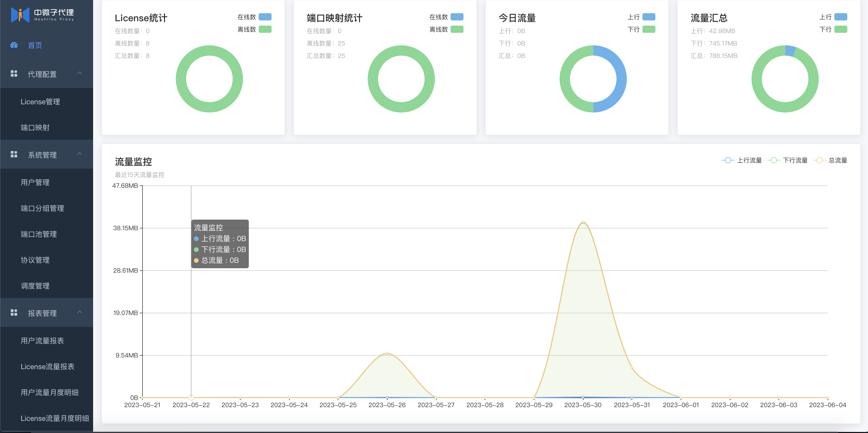
Task: Click the Neutrino Proxy logo
Action: coord(42,15)
